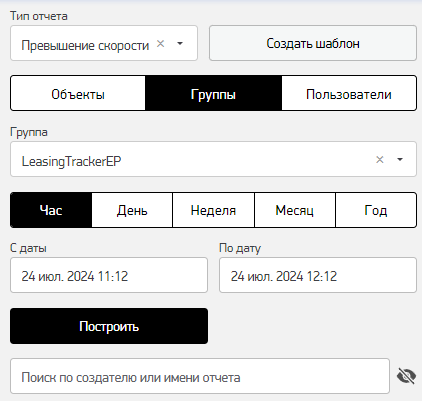Screen dimensions: 422x401
Task: Click the Создать шаблон button
Action: pyautogui.click(x=313, y=43)
